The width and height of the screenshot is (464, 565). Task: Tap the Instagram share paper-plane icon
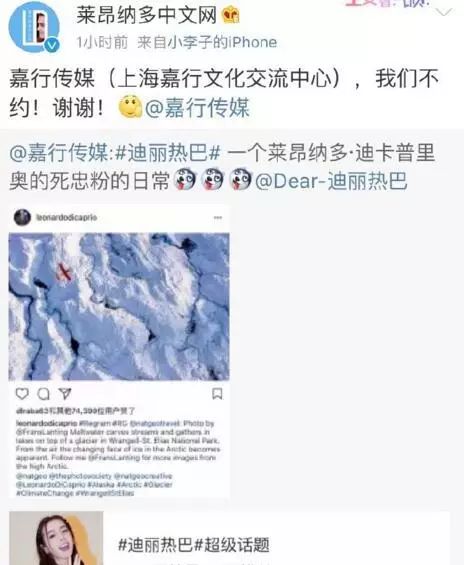point(65,393)
